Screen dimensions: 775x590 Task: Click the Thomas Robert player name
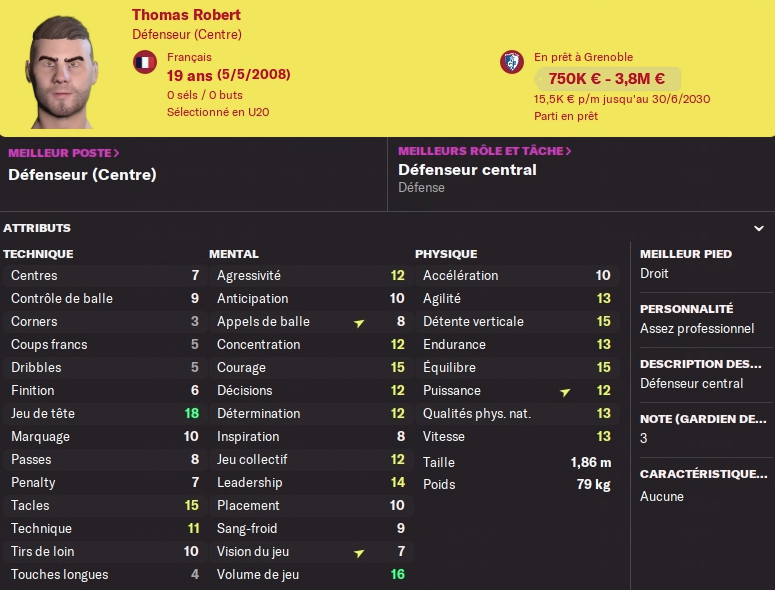[x=186, y=15]
